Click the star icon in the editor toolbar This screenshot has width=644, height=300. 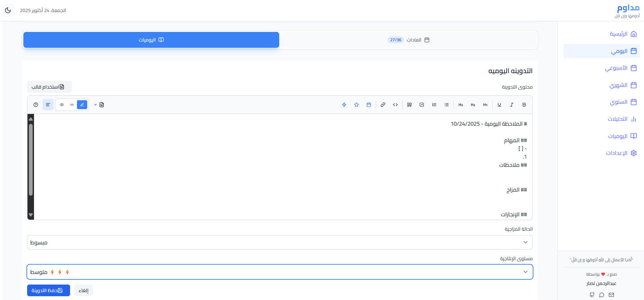click(x=357, y=105)
